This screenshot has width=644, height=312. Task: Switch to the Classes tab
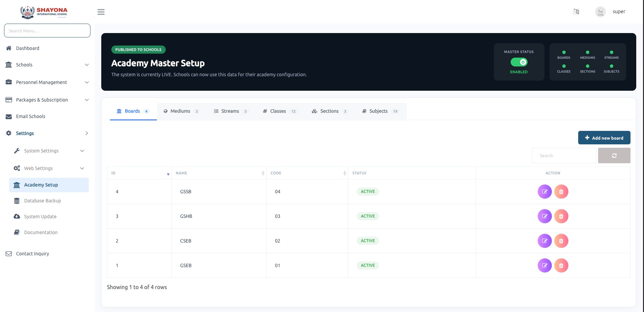[x=280, y=111]
